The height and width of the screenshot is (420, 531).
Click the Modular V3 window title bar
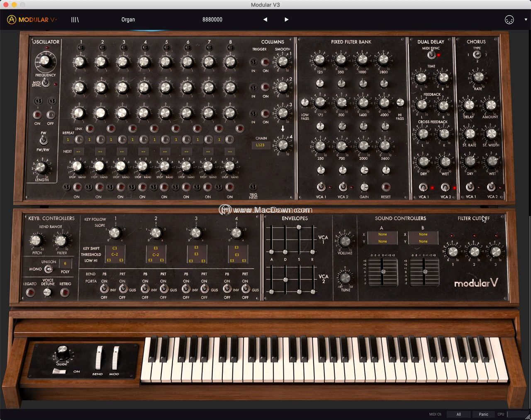[x=265, y=5]
